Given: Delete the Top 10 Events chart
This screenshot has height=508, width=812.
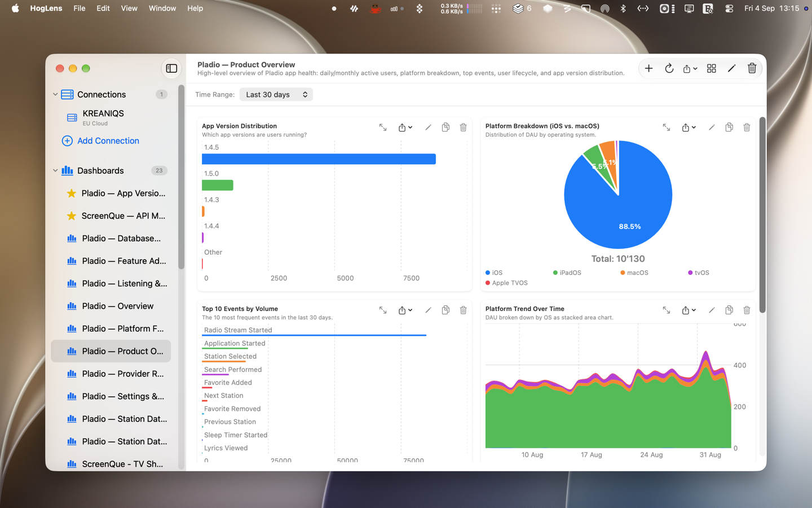Looking at the screenshot, I should [463, 310].
